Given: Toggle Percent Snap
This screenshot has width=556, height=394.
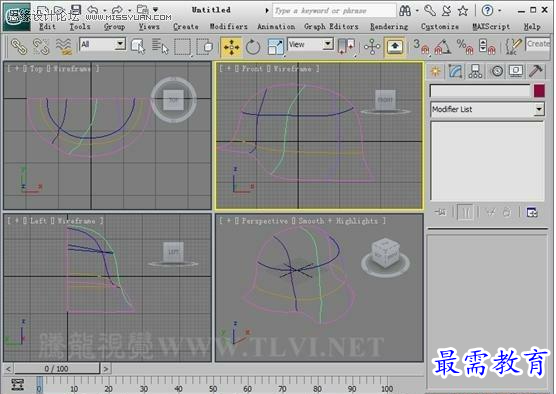Looking at the screenshot, I should click(465, 46).
